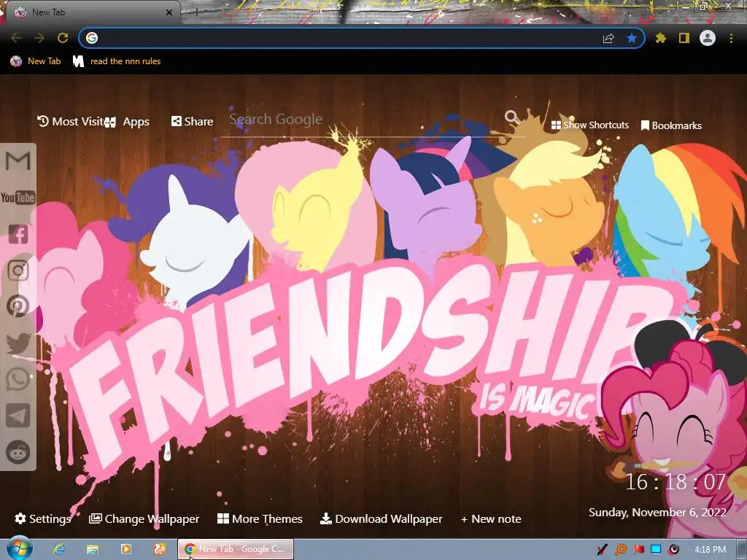
Task: Click Download Wallpaper
Action: 381,518
